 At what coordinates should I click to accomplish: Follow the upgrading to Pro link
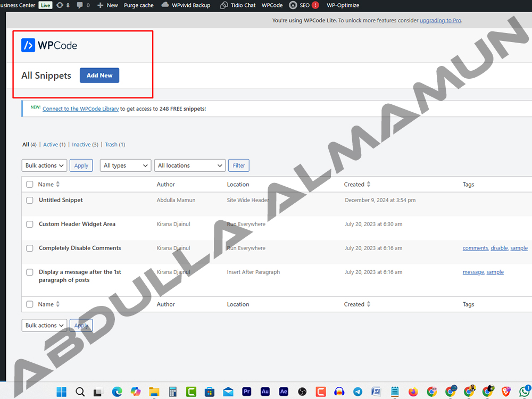(440, 20)
